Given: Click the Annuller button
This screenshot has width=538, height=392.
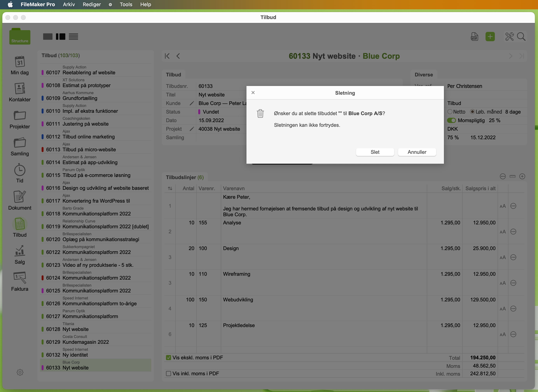Looking at the screenshot, I should click(417, 152).
